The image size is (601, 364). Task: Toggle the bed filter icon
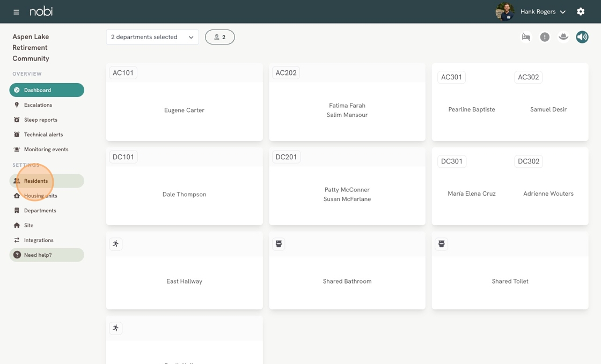[x=526, y=37]
